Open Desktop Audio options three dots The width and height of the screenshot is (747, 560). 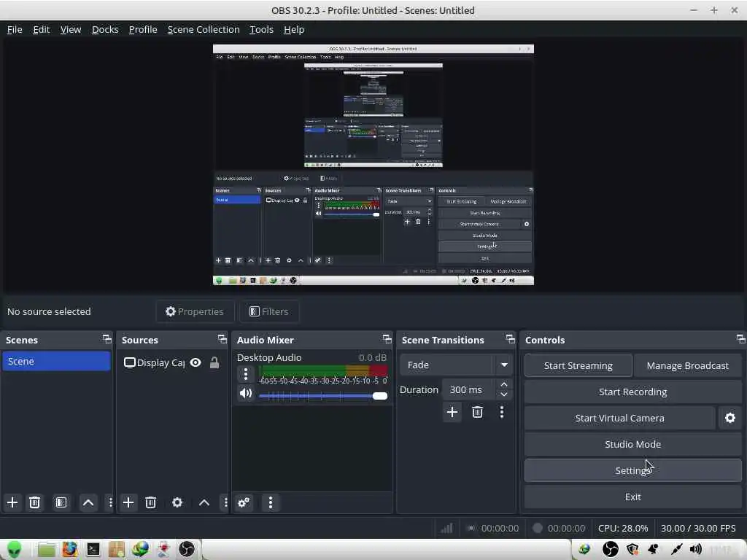tap(246, 374)
